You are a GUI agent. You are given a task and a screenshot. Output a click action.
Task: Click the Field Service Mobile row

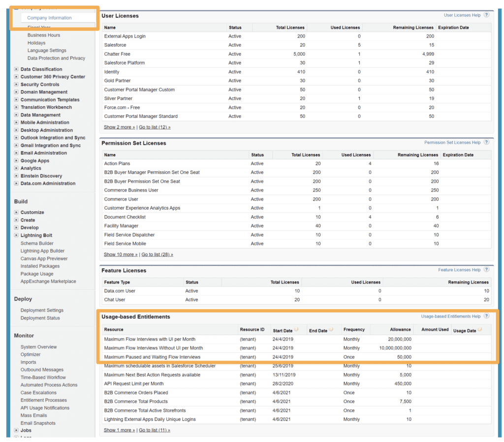(296, 244)
